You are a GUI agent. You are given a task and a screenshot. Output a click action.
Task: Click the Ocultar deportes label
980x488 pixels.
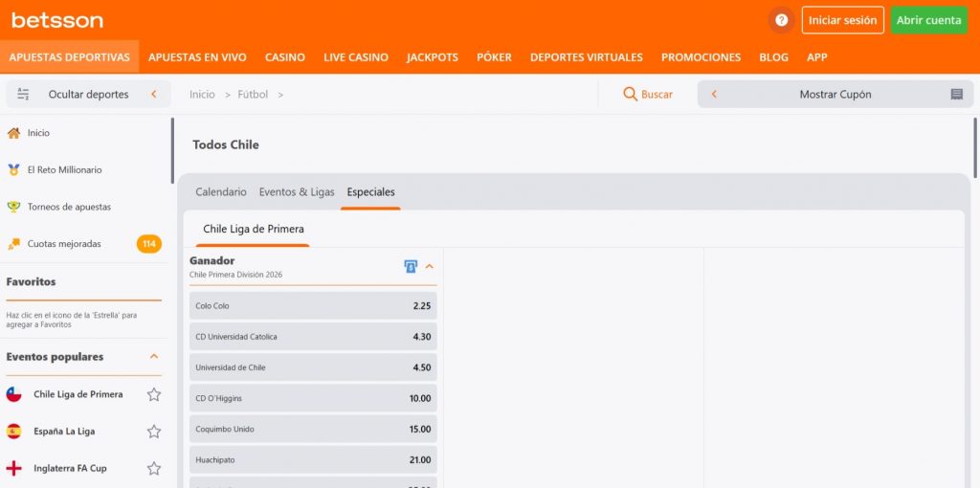tap(89, 95)
